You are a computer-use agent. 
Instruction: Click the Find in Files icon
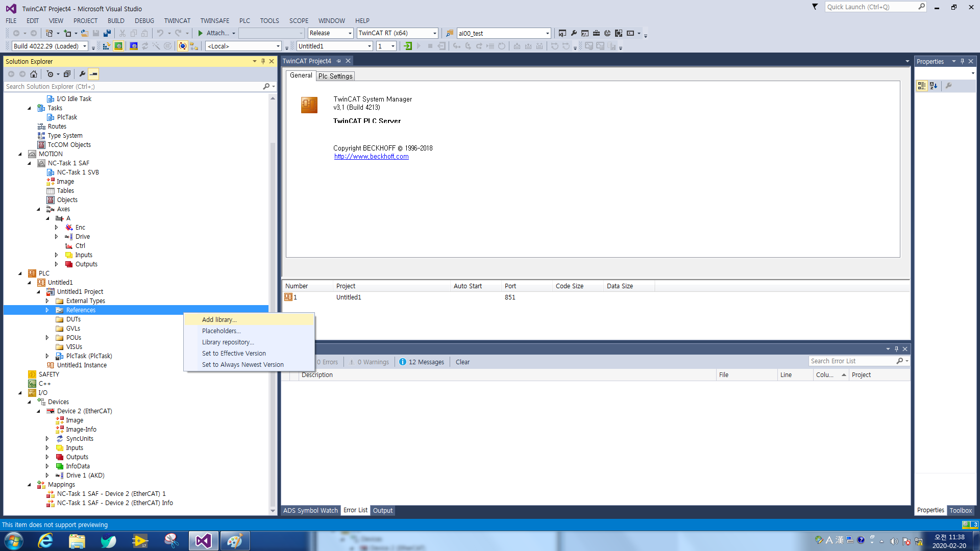click(450, 33)
